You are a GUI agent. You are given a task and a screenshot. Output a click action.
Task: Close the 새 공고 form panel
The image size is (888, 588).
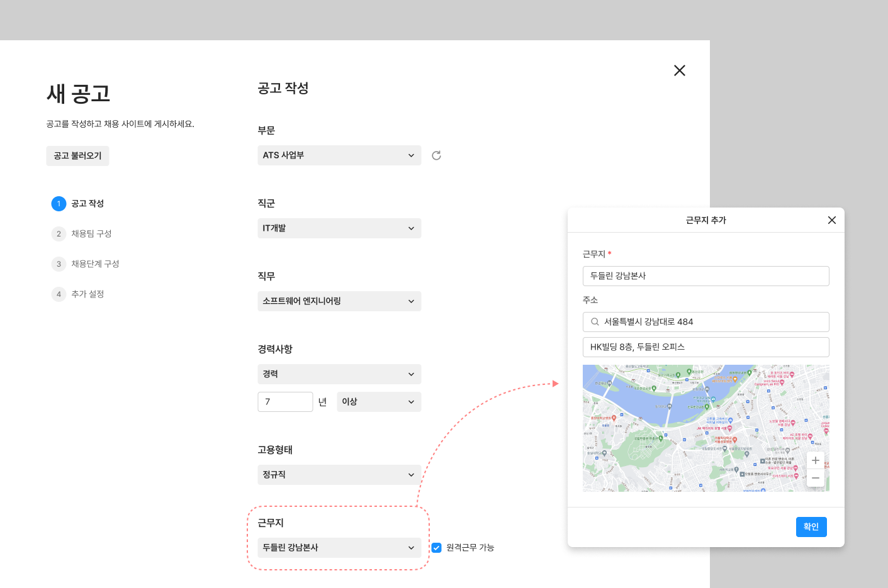679,70
